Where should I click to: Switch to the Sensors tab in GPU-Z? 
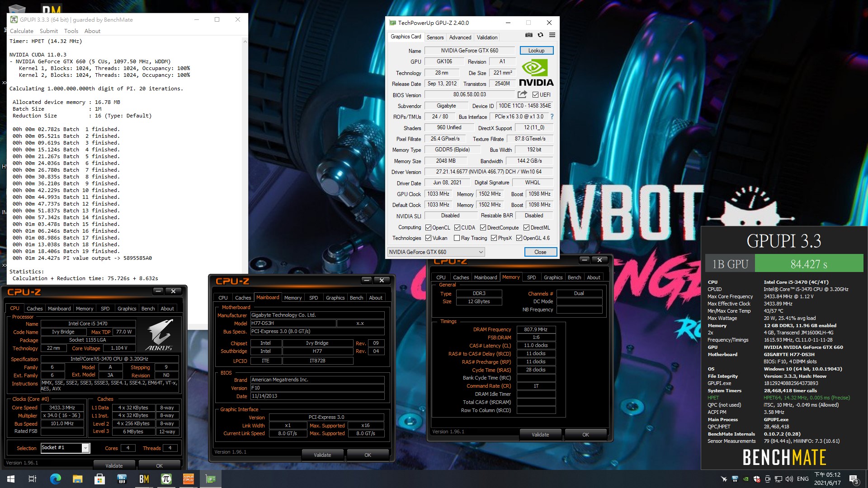(435, 37)
